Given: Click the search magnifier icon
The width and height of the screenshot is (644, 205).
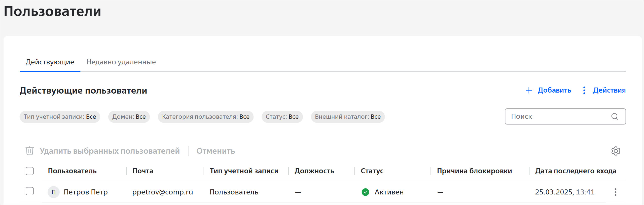Looking at the screenshot, I should (615, 116).
